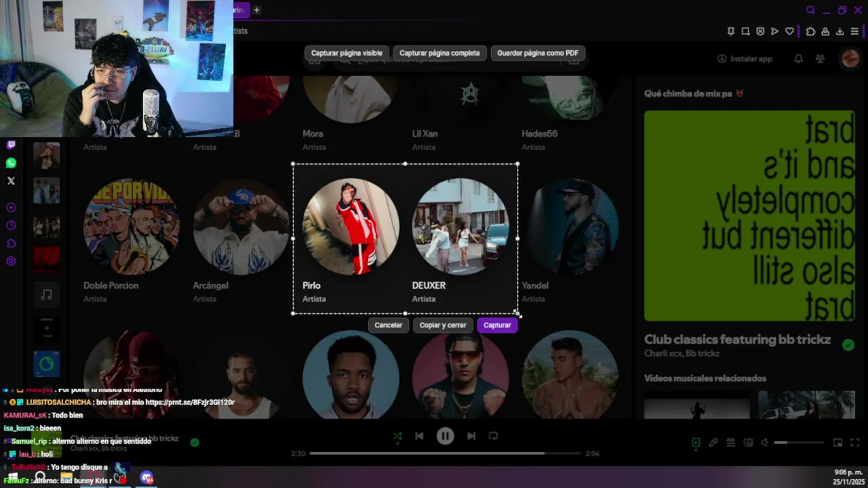Toggle repeat mode
Viewport: 868px width, 488px height.
click(493, 436)
